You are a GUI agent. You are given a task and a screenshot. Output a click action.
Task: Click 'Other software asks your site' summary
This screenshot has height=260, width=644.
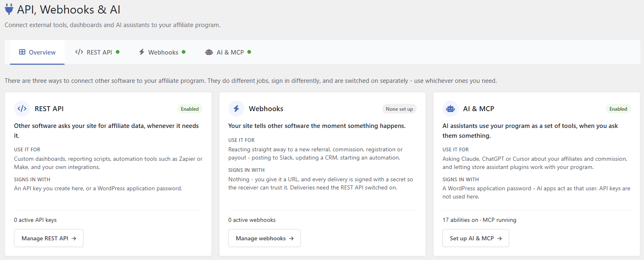click(x=106, y=130)
